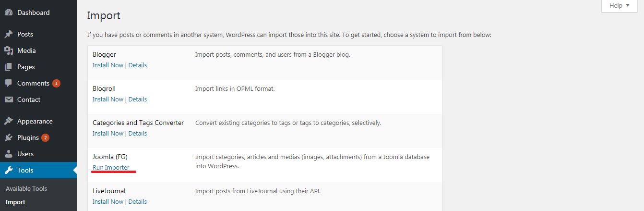Click the Plugins plug icon
644x211 pixels.
[9, 137]
